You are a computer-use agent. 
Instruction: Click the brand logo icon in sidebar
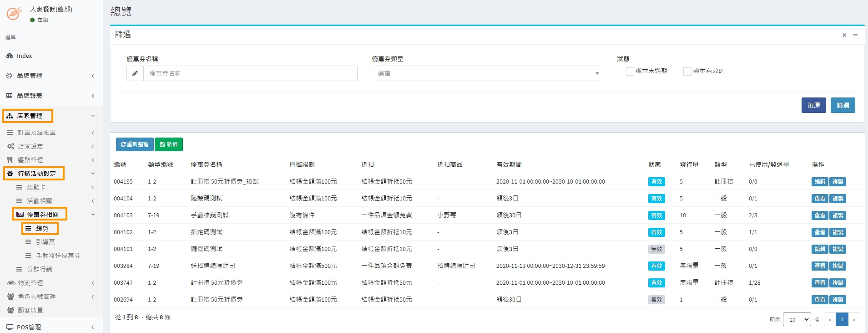pyautogui.click(x=15, y=14)
